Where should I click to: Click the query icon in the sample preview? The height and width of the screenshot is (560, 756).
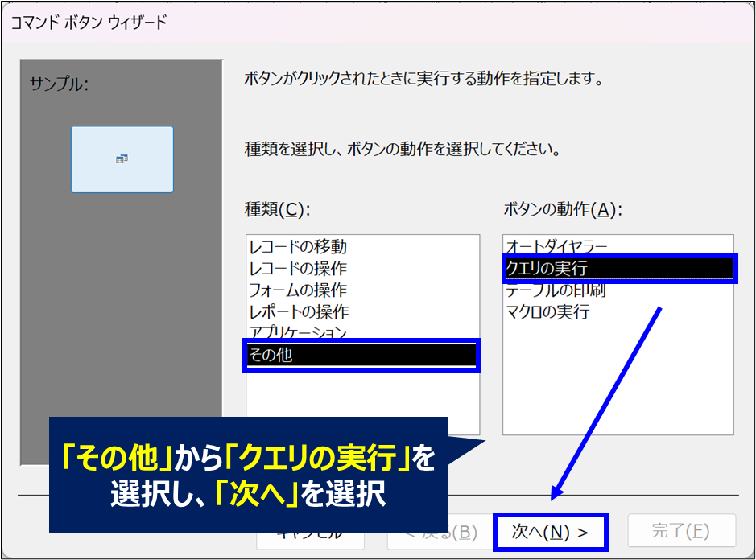pyautogui.click(x=122, y=159)
